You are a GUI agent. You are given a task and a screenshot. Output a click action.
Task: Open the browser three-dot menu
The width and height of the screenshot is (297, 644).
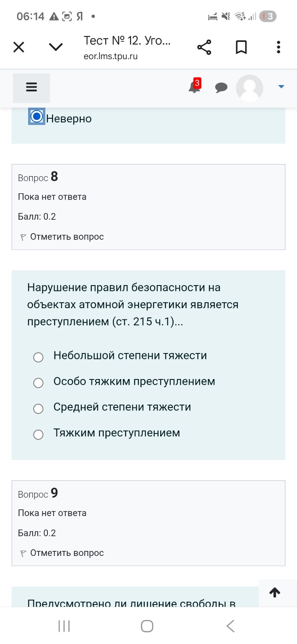click(278, 47)
